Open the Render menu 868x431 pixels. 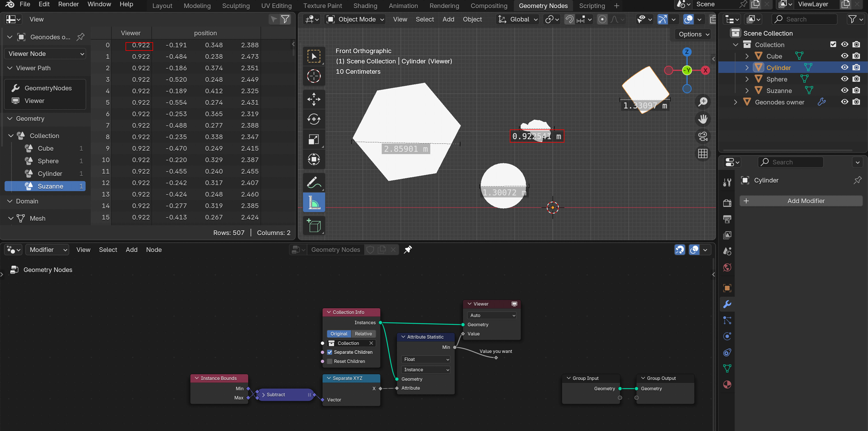coord(68,4)
